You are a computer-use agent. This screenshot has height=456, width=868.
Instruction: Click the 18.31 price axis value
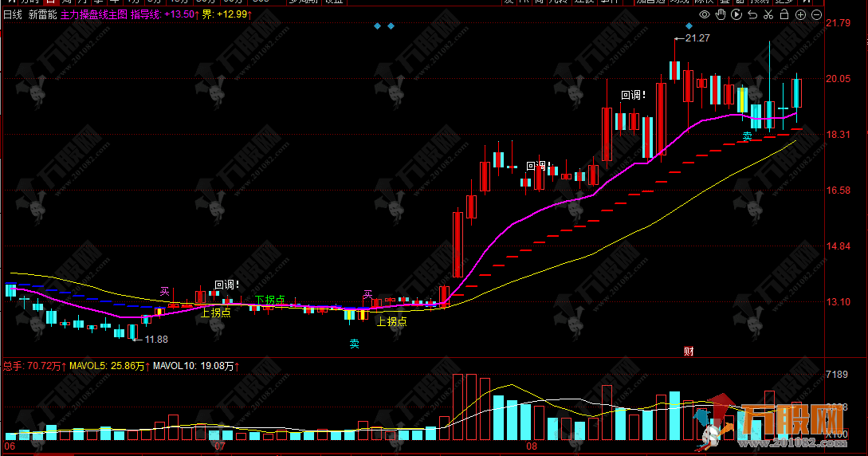point(838,135)
